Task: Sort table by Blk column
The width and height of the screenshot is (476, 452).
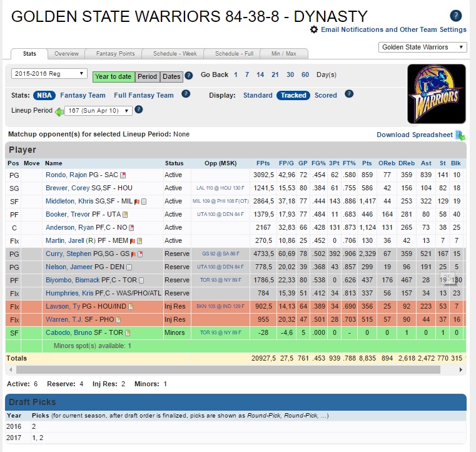Action: pyautogui.click(x=455, y=163)
